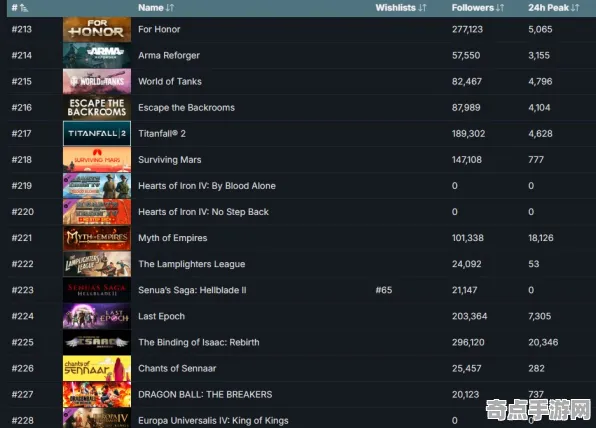
Task: Select Titanfall 2 24h peak 4,628
Action: click(540, 133)
